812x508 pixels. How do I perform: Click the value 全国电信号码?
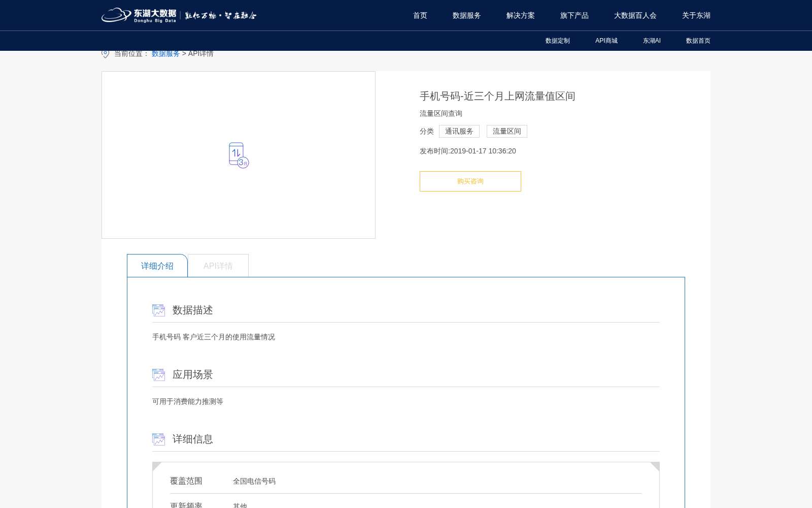(x=254, y=481)
